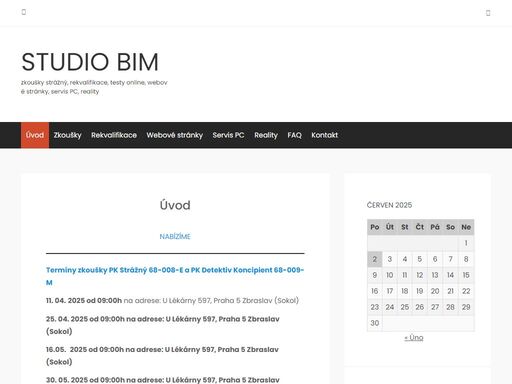Go to Rekvalifikace page
Viewport: 512px width, 384px height.
tap(114, 135)
